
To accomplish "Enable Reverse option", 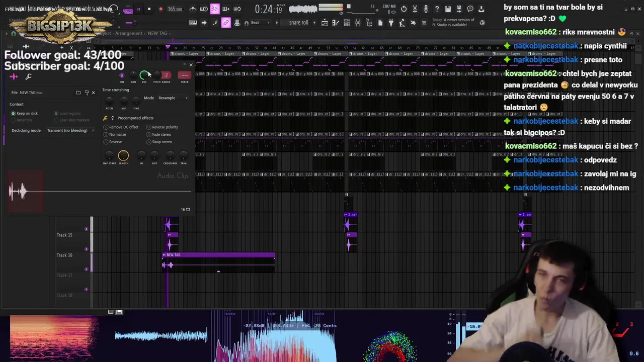I will click(x=113, y=142).
